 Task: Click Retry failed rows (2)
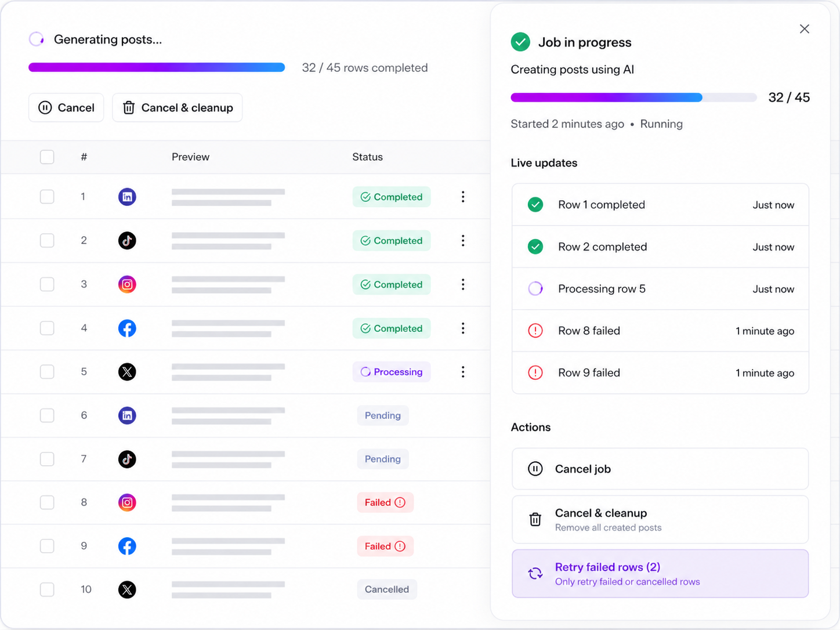coord(660,573)
